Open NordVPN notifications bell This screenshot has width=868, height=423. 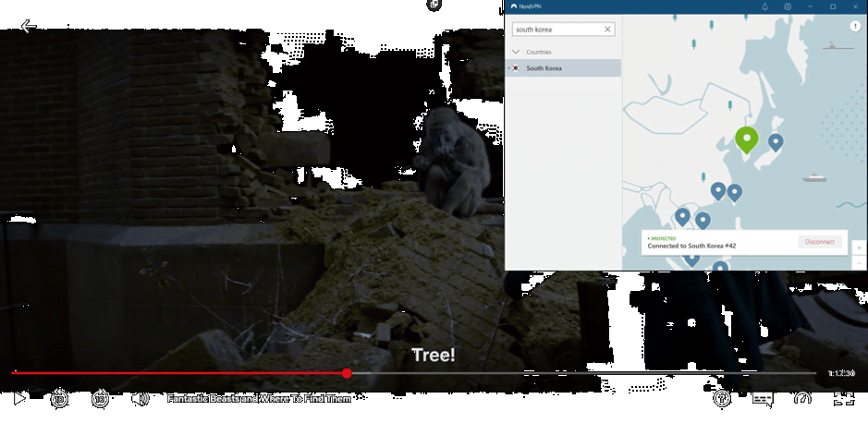click(x=764, y=6)
